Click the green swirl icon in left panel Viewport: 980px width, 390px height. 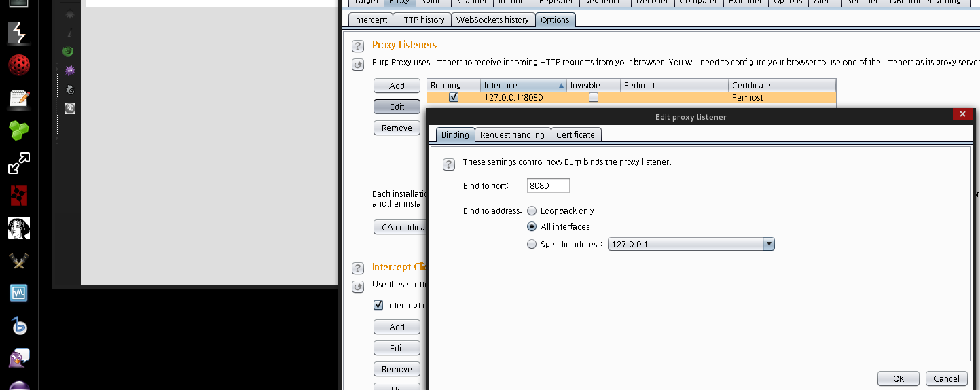(69, 51)
